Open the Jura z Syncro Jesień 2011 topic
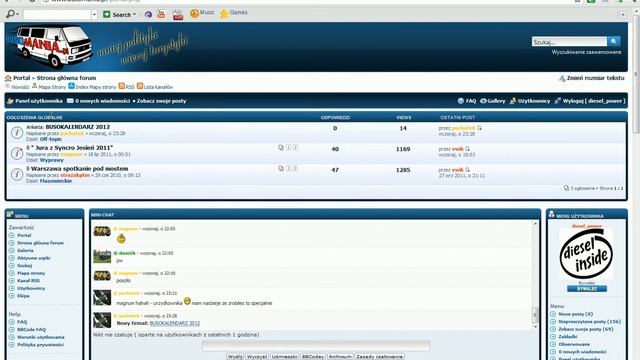Screen dimensions: 640x360 pyautogui.click(x=72, y=148)
